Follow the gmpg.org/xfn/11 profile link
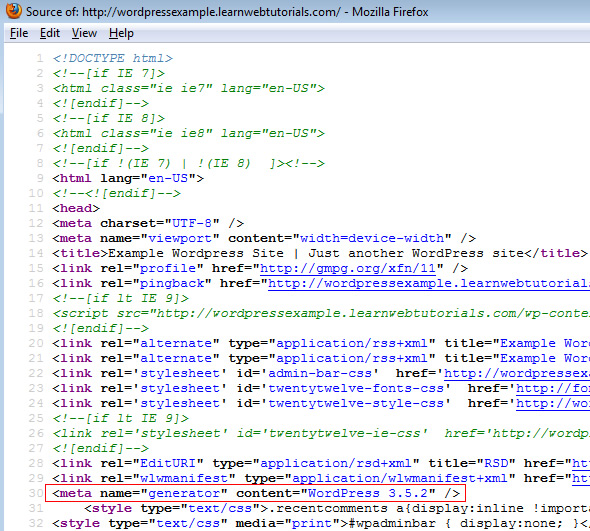This screenshot has height=531, width=590. 348,268
